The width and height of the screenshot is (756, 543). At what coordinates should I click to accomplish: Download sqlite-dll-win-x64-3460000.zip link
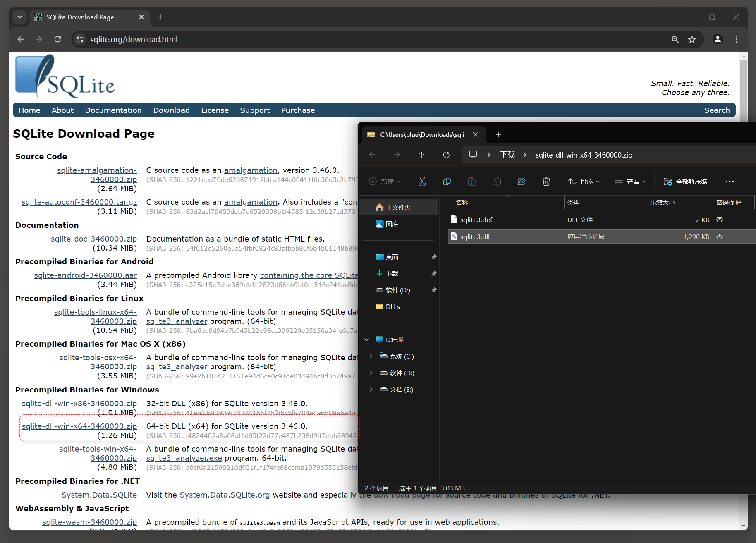(79, 426)
